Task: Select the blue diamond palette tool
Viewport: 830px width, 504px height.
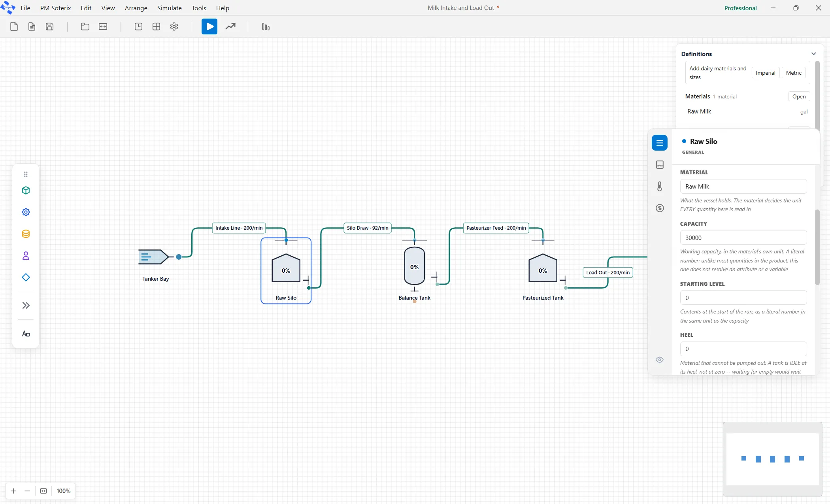Action: [x=26, y=277]
